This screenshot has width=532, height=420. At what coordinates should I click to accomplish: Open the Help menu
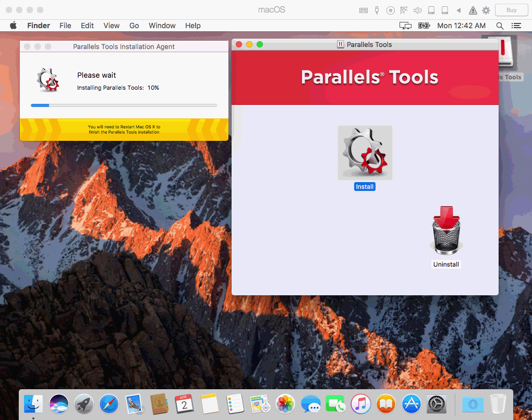tap(192, 26)
